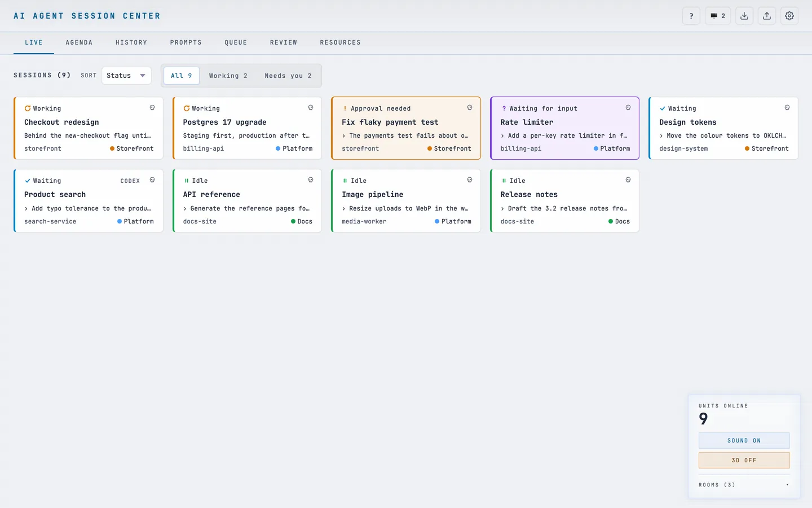Click the skull icon on Image pipeline card
Image resolution: width=812 pixels, height=508 pixels.
(470, 180)
